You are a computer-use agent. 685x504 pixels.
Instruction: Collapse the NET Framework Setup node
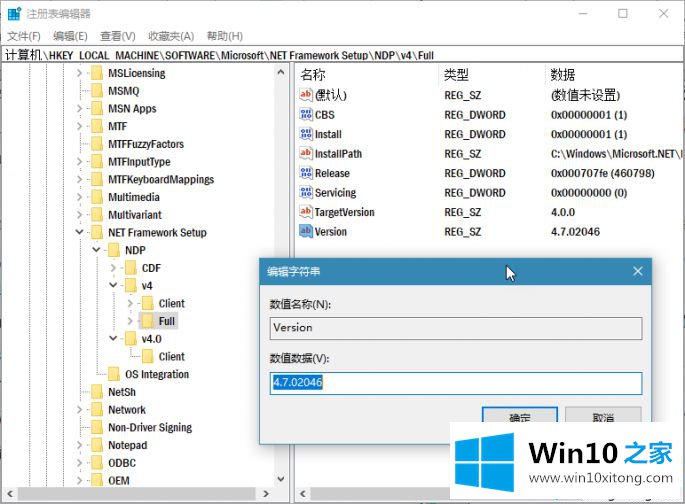tap(79, 232)
